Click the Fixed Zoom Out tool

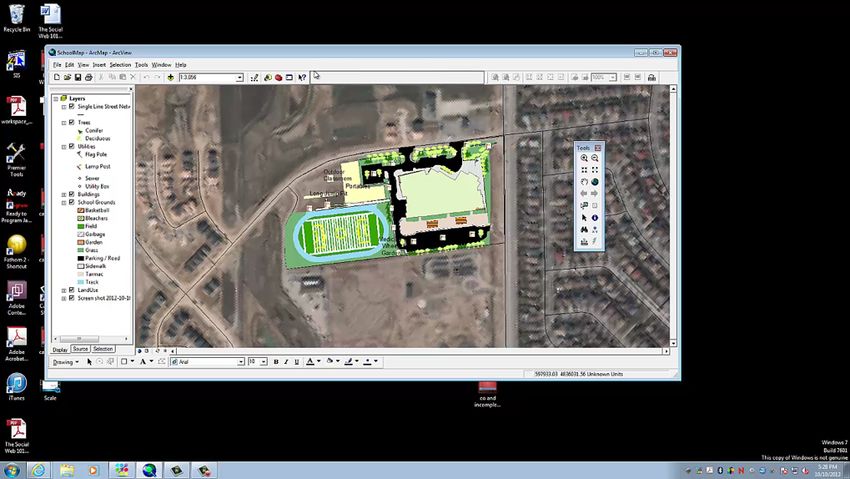coord(595,170)
